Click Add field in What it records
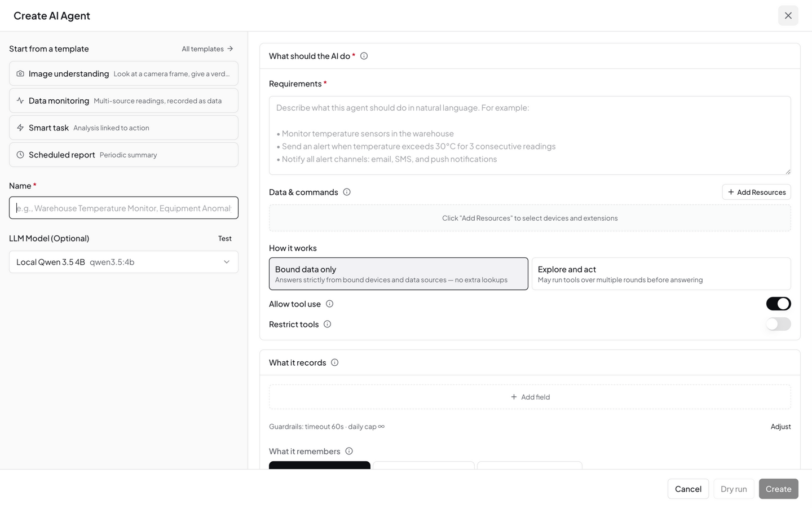Image resolution: width=812 pixels, height=508 pixels. pos(530,397)
